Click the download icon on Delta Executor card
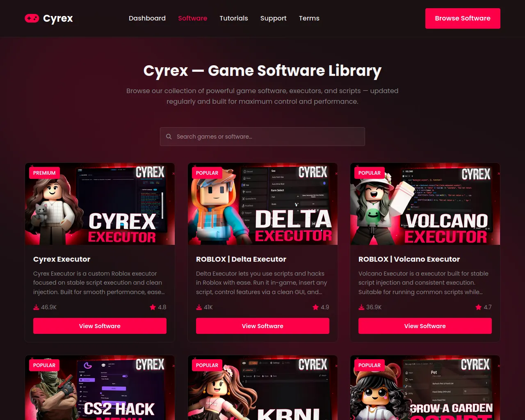The width and height of the screenshot is (525, 420). (x=199, y=307)
